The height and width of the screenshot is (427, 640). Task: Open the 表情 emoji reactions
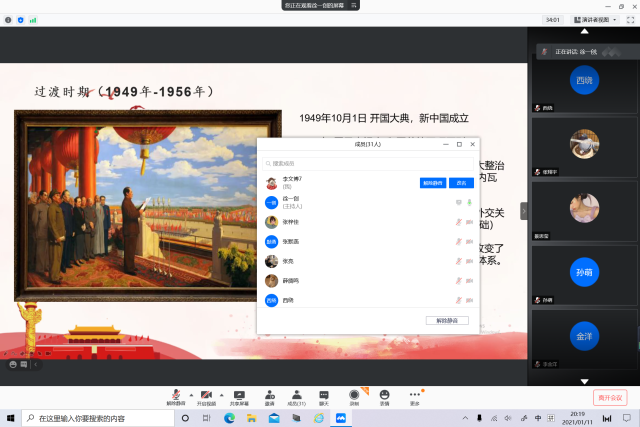tap(384, 394)
